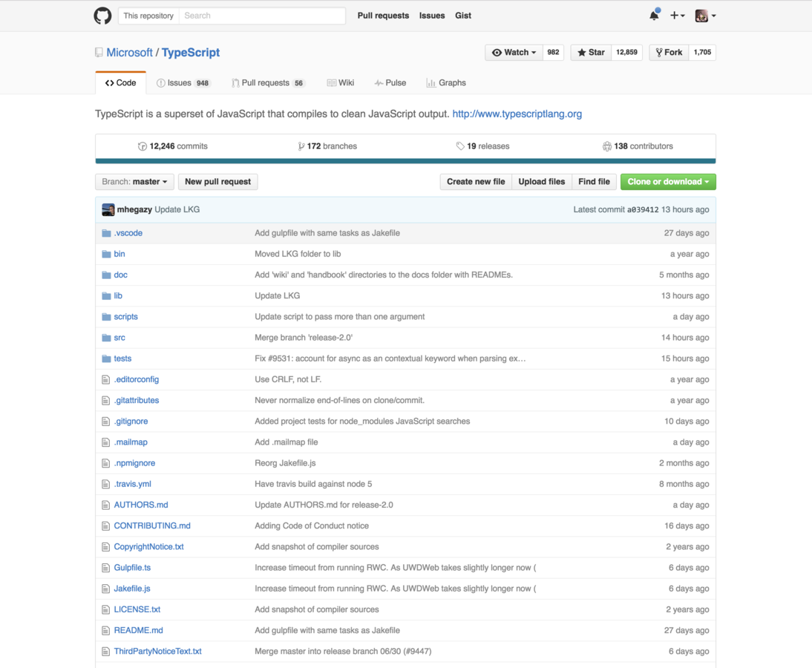The width and height of the screenshot is (812, 668).
Task: Open commit message 'Use CRLF, not LF.'
Action: 288,379
